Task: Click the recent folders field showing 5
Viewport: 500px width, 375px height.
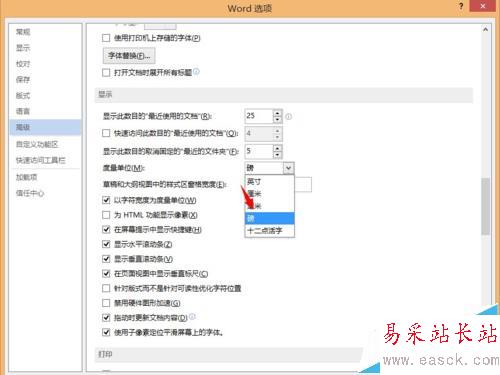Action: click(x=259, y=151)
